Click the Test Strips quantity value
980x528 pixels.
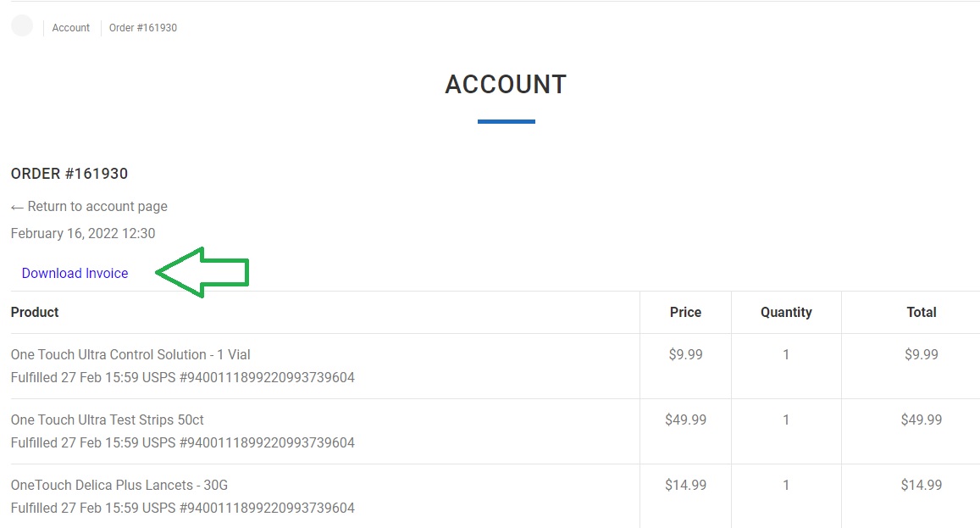786,420
